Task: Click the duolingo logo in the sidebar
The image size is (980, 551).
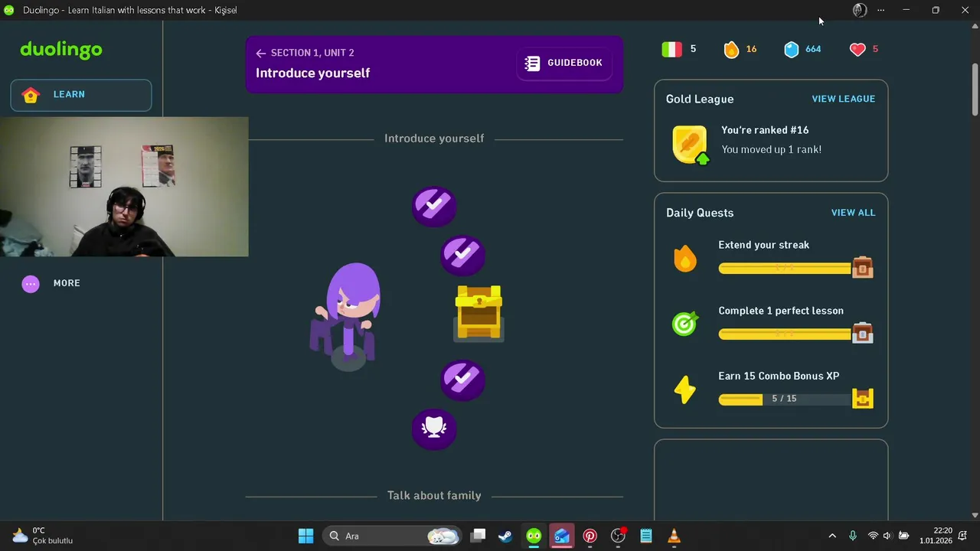Action: 61,50
